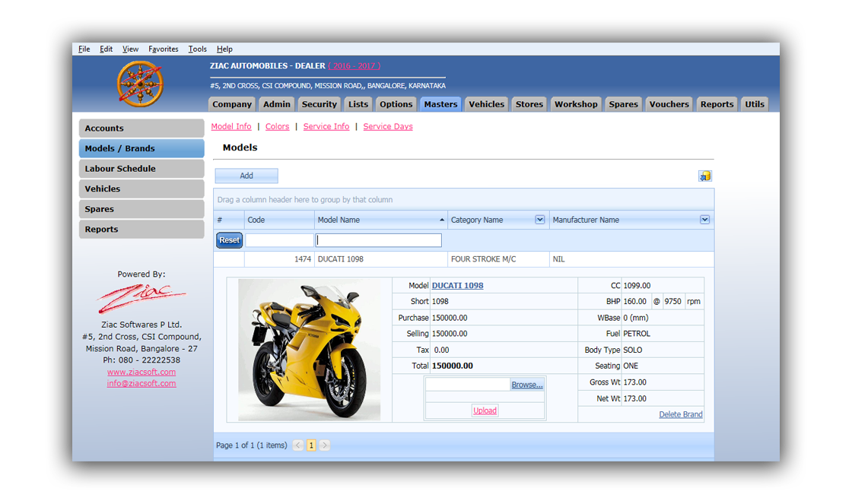Screen dimensions: 852x504
Task: Click the Reset filter button
Action: click(x=229, y=240)
